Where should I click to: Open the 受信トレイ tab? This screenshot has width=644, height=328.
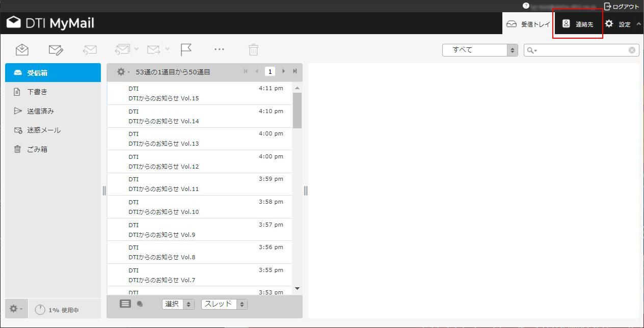pyautogui.click(x=528, y=24)
